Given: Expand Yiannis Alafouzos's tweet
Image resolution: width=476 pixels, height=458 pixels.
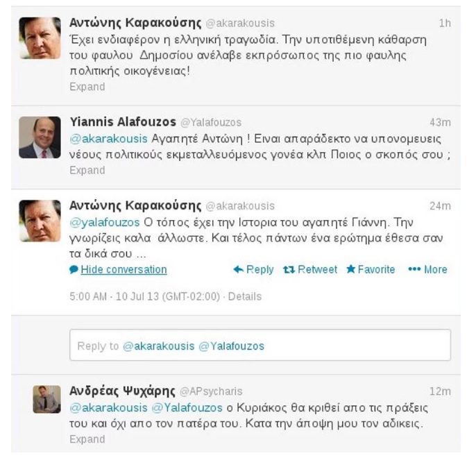Looking at the screenshot, I should (x=87, y=170).
